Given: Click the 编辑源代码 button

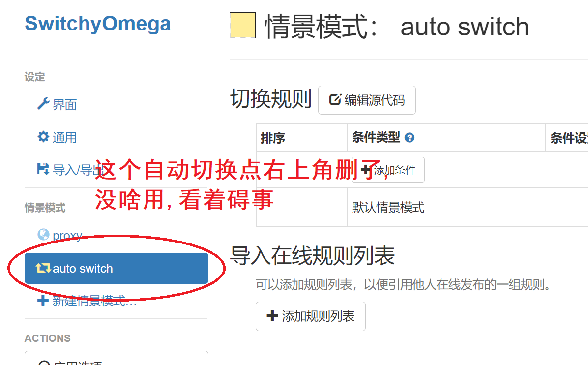Looking at the screenshot, I should [367, 100].
